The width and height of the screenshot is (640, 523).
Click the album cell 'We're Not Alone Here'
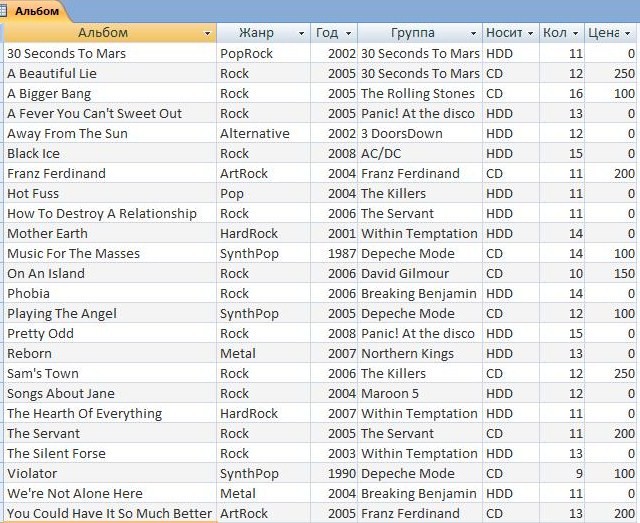pos(110,494)
